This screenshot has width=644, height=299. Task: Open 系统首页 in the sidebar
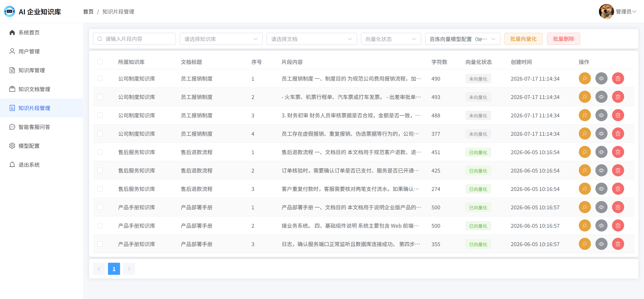[42, 32]
